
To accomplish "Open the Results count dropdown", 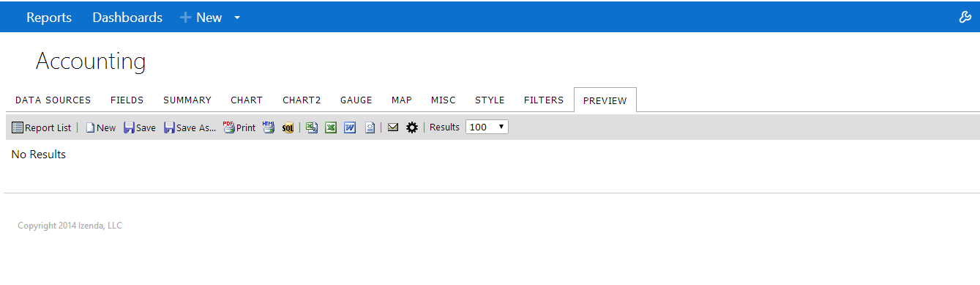I will (x=487, y=127).
